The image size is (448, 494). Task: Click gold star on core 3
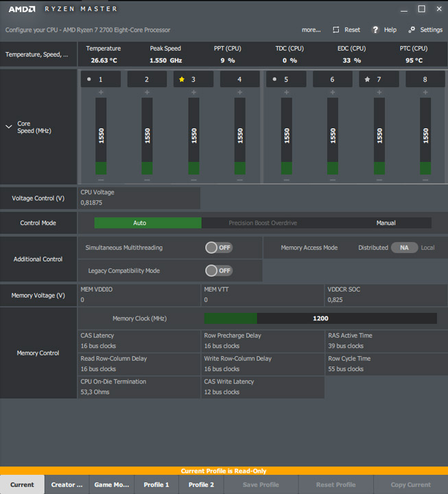[x=182, y=80]
